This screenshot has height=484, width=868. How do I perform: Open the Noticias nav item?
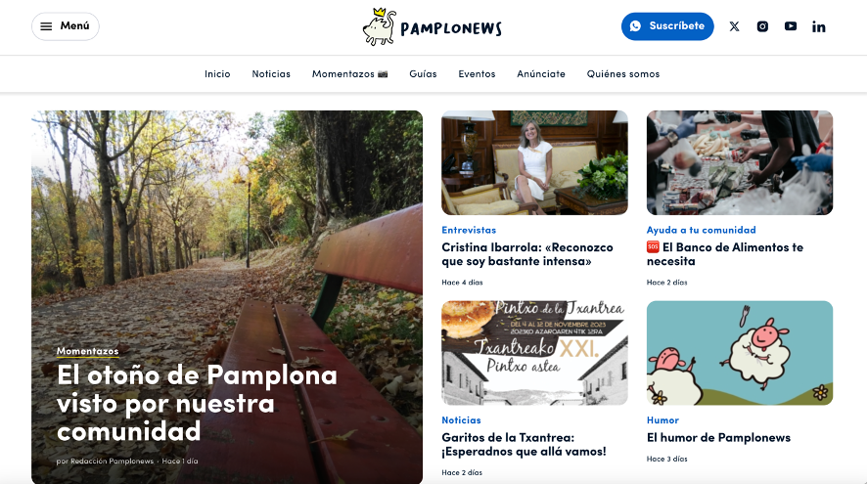[x=271, y=73]
